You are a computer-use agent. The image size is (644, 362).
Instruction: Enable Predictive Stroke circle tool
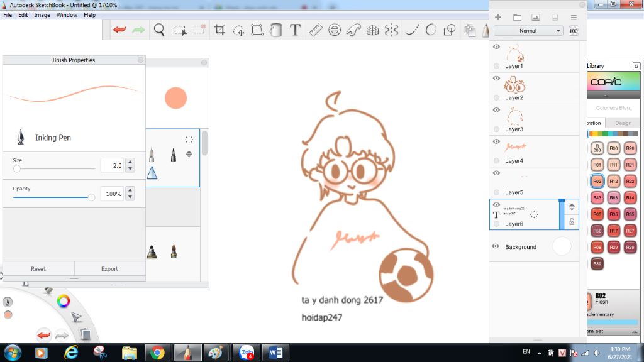click(x=430, y=30)
